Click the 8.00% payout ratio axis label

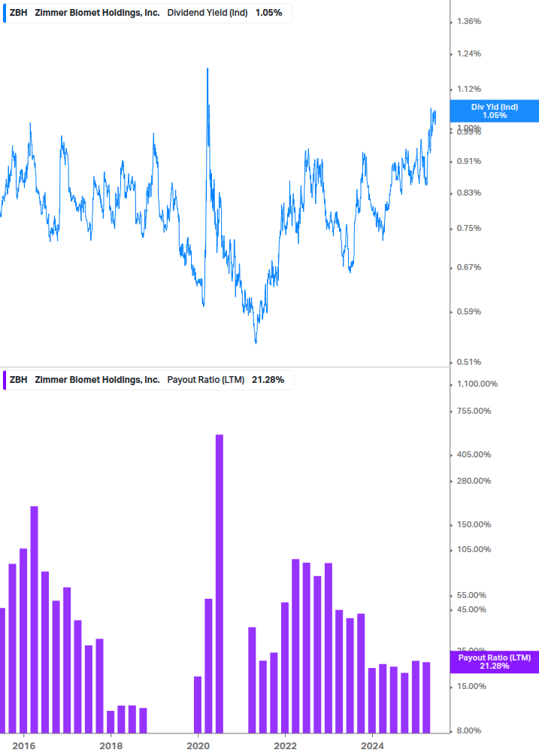click(468, 730)
